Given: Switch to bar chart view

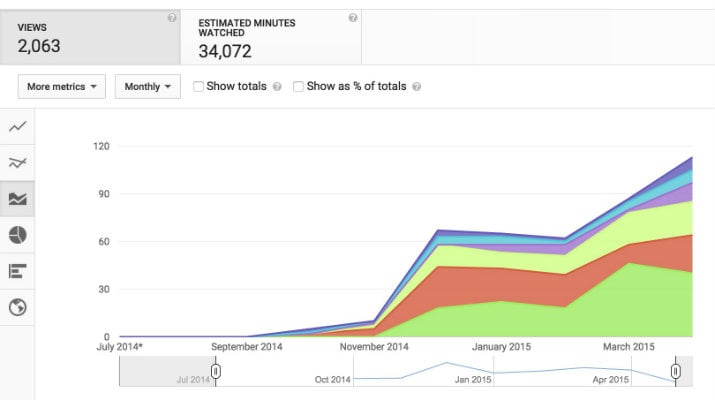Looking at the screenshot, I should coord(17,271).
